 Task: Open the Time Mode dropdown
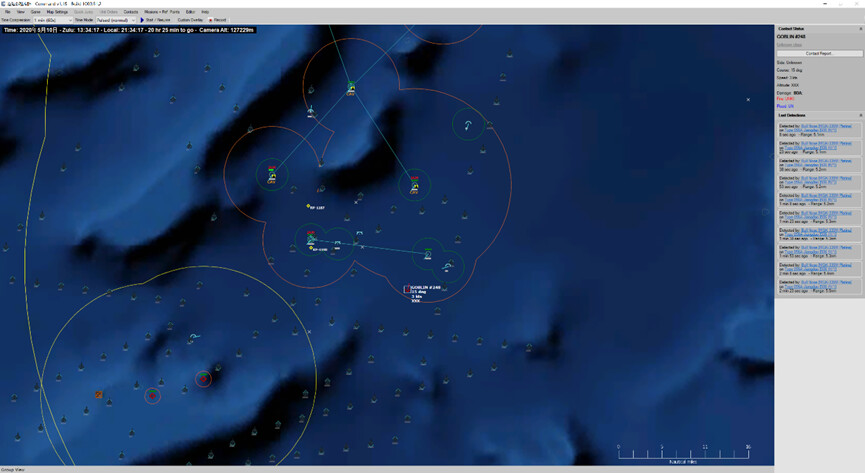point(116,20)
